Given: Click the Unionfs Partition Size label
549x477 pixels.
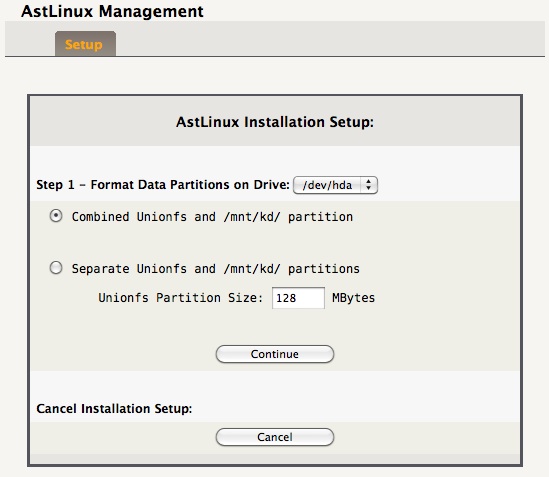Looking at the screenshot, I should pos(180,298).
